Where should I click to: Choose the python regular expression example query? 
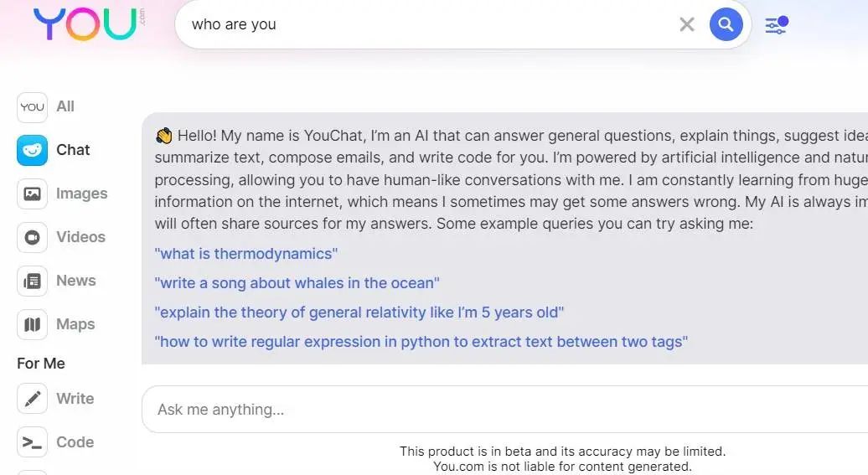421,342
